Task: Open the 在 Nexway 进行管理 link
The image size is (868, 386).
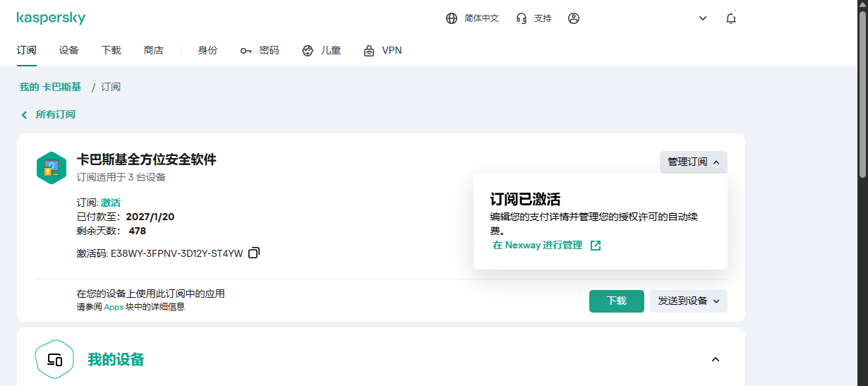Action: [538, 246]
